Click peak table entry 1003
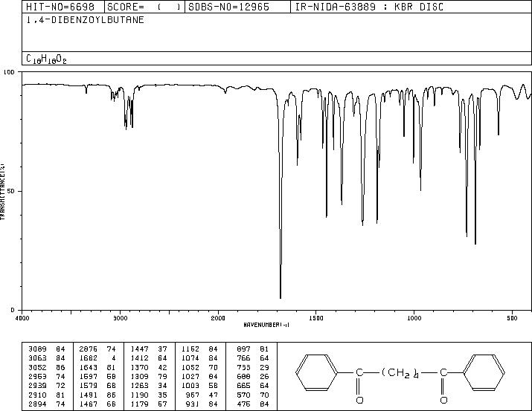 coord(190,386)
